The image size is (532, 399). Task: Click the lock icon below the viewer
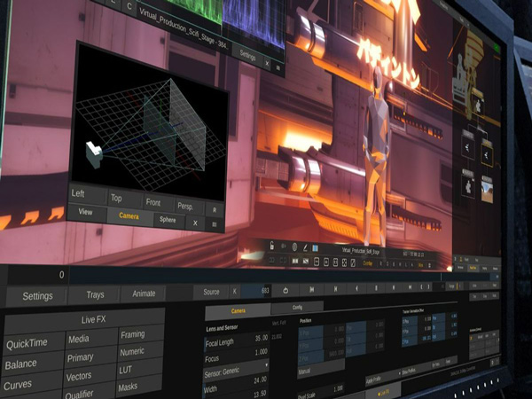271,245
